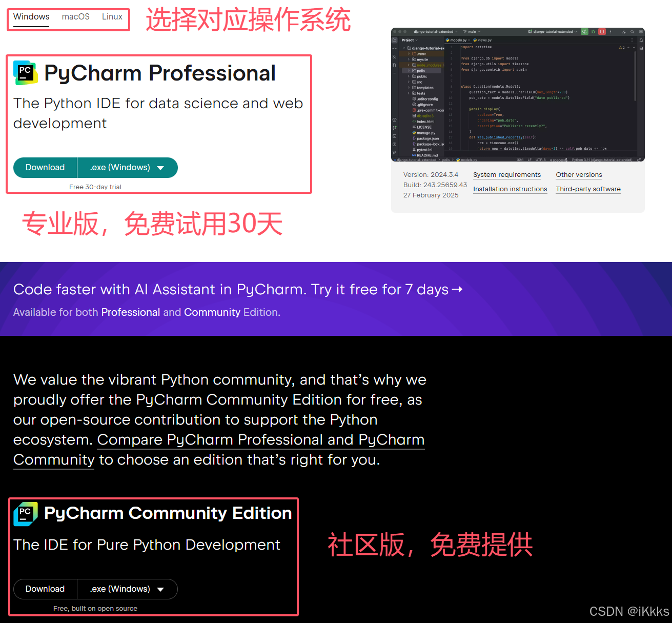Download PyCharm Community Edition
The height and width of the screenshot is (623, 672).
(45, 589)
